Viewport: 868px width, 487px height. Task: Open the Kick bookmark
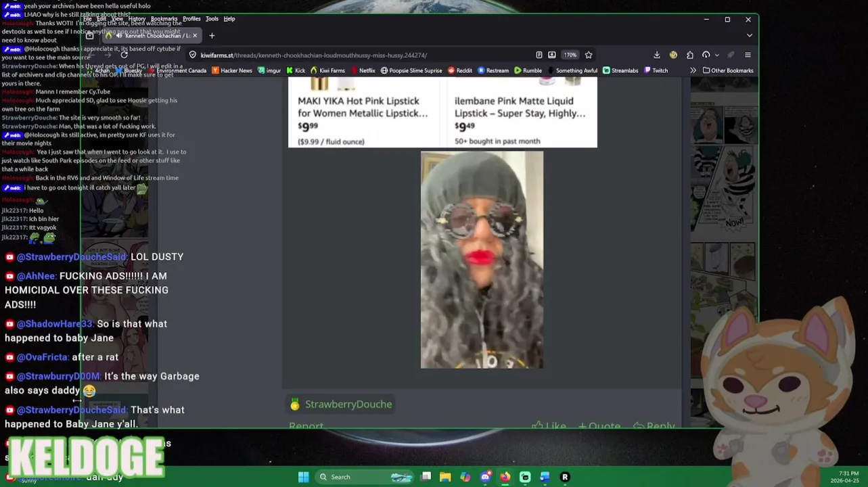click(x=296, y=70)
